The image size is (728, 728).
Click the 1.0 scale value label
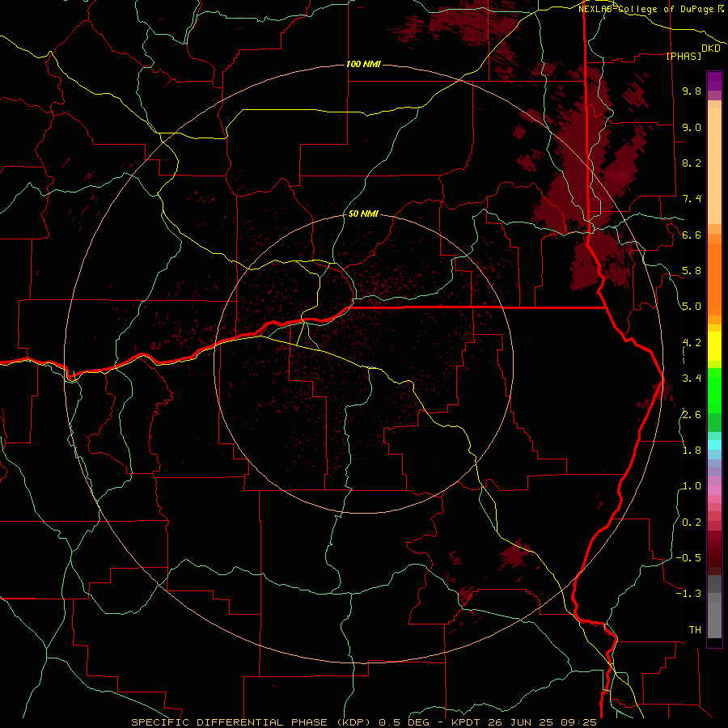692,486
